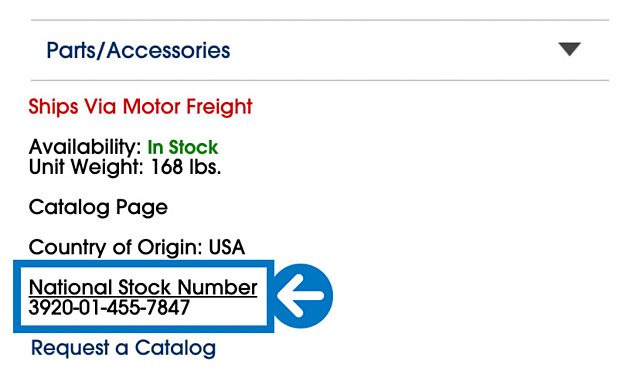Click the Ships Via Motor Freight notice
640x376 pixels.
140,107
